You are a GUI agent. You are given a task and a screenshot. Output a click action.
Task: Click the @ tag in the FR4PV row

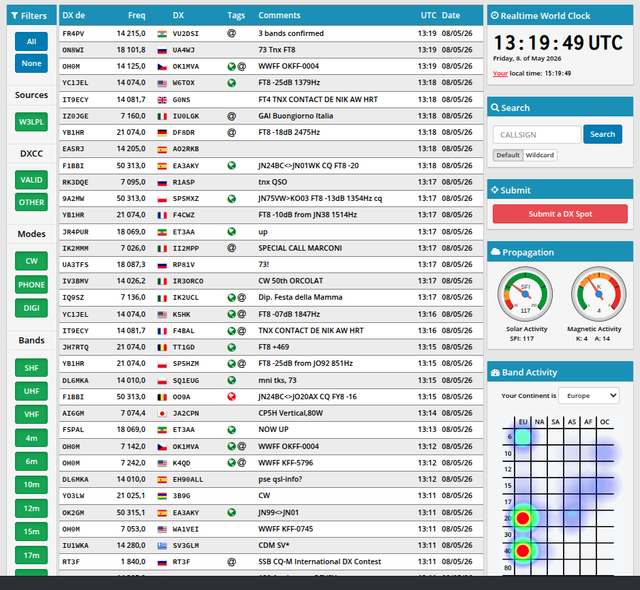(x=231, y=33)
